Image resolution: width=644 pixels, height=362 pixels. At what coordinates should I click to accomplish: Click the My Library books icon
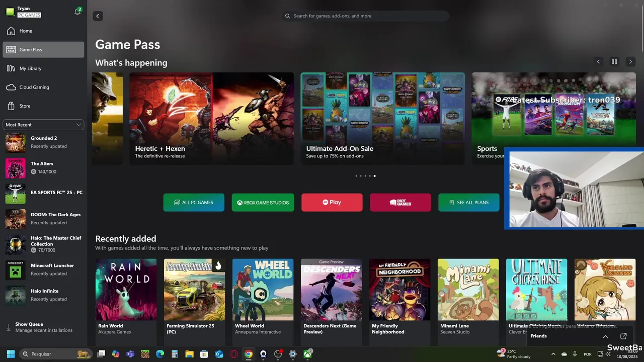tap(11, 68)
